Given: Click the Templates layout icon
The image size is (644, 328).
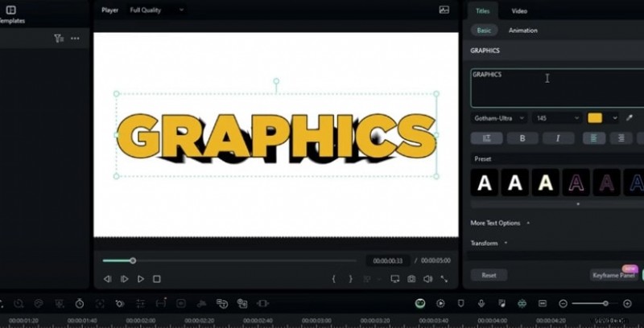Looking at the screenshot, I should [11, 10].
